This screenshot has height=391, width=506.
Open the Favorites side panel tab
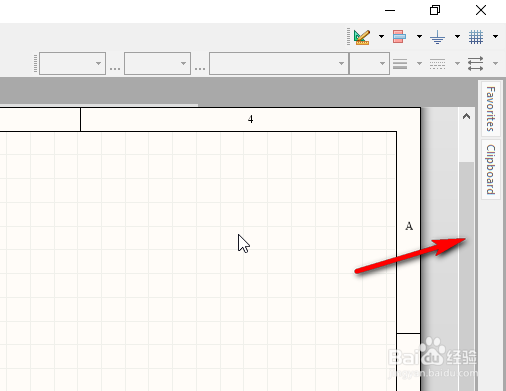[x=491, y=109]
